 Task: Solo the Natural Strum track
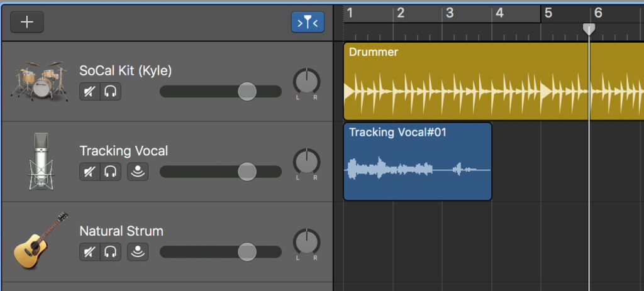click(110, 251)
